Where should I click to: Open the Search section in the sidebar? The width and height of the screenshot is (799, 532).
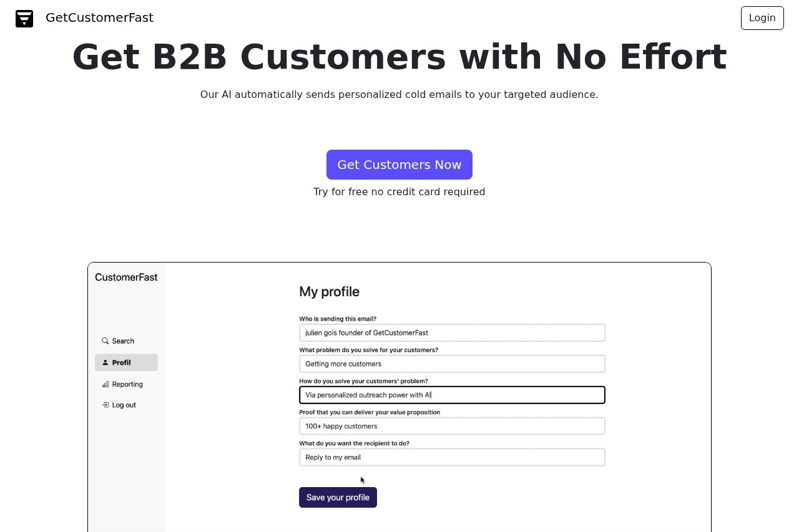coord(123,341)
